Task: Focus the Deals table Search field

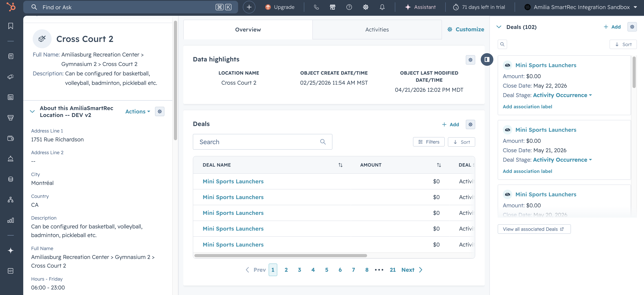Action: 262,142
